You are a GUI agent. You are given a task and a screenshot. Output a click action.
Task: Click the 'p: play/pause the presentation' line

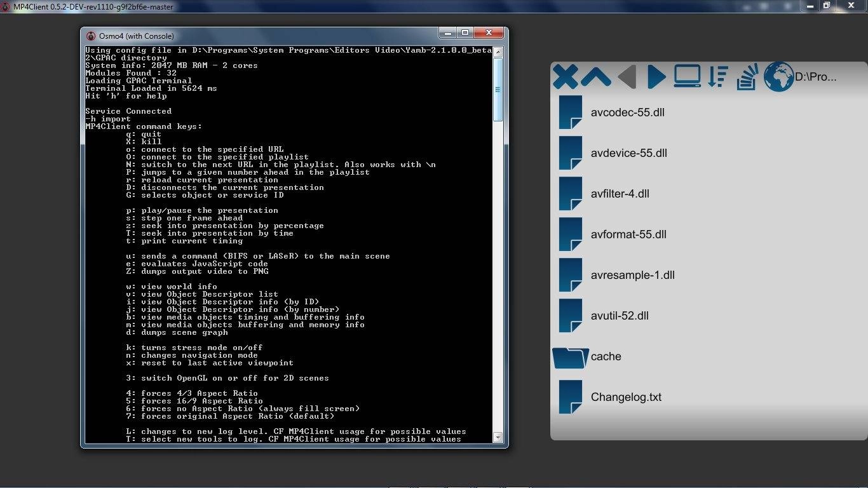[202, 210]
